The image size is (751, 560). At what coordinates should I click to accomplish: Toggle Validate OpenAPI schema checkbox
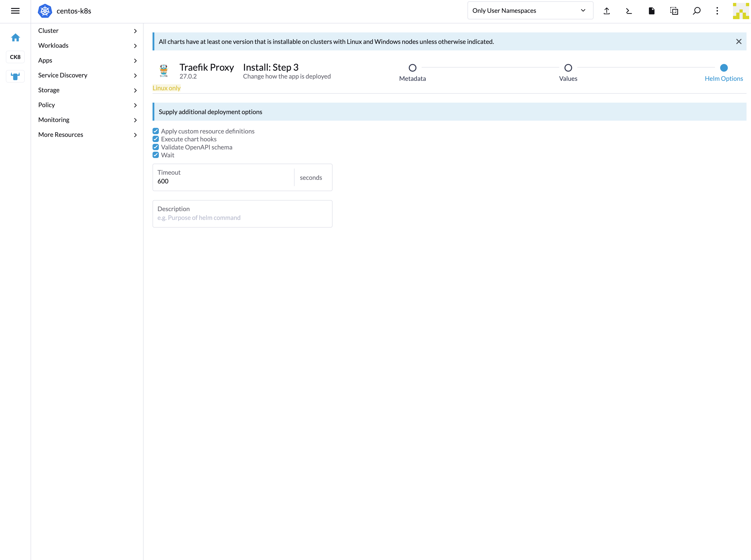coord(156,147)
